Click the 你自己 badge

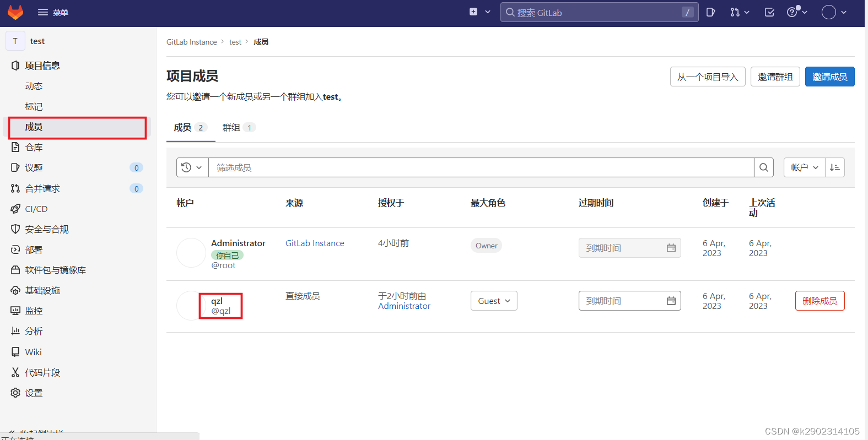(x=227, y=256)
